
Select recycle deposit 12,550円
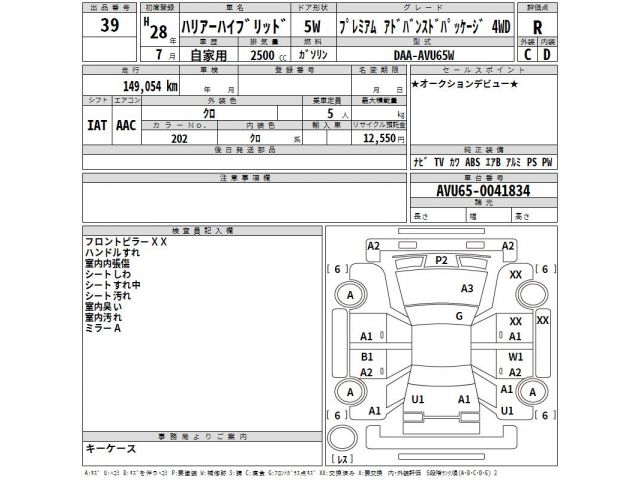(383, 138)
